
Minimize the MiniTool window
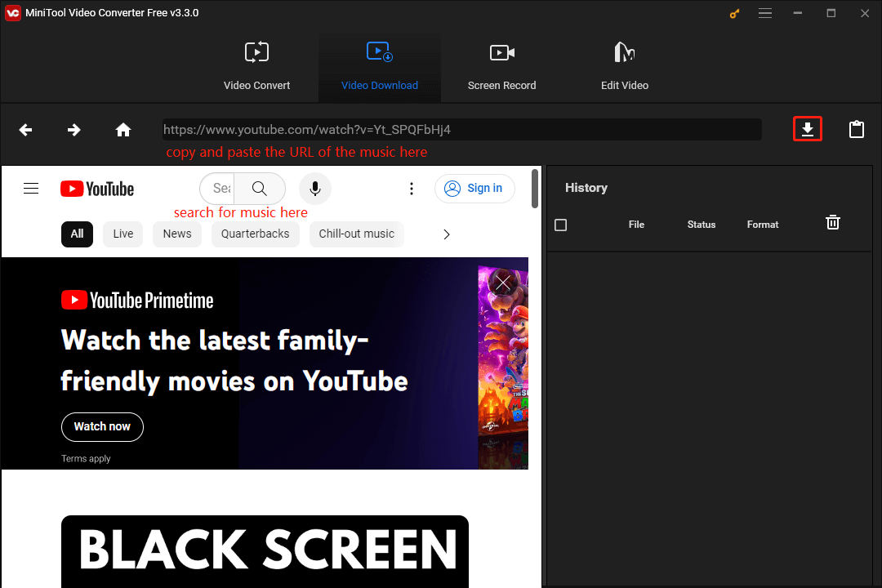click(798, 13)
